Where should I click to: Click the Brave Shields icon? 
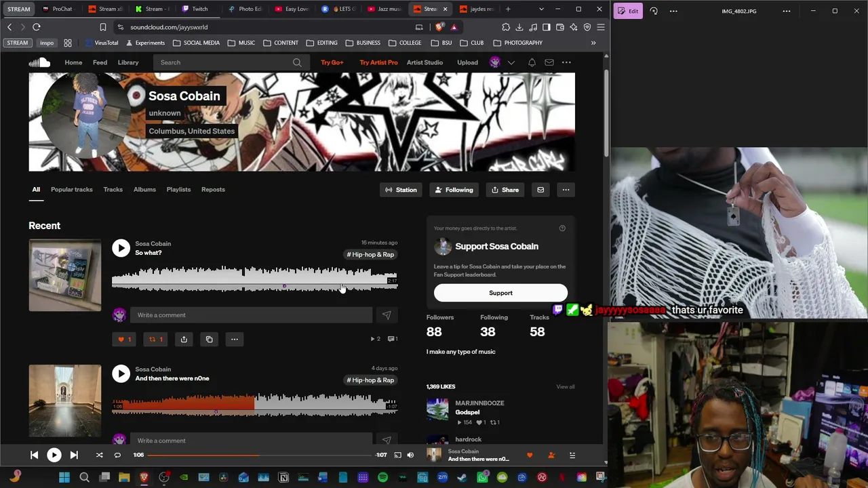[x=439, y=27]
